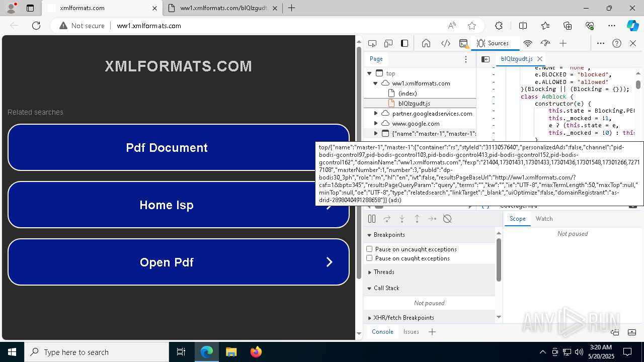Viewport: 644px width, 362px height.
Task: Open the Issues drawer tab
Action: 411,332
